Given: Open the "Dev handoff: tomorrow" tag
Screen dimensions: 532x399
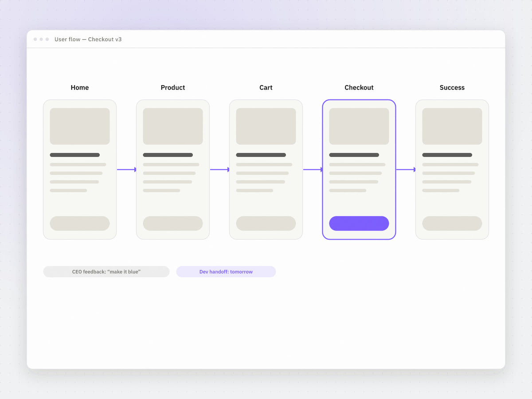Looking at the screenshot, I should (x=226, y=272).
